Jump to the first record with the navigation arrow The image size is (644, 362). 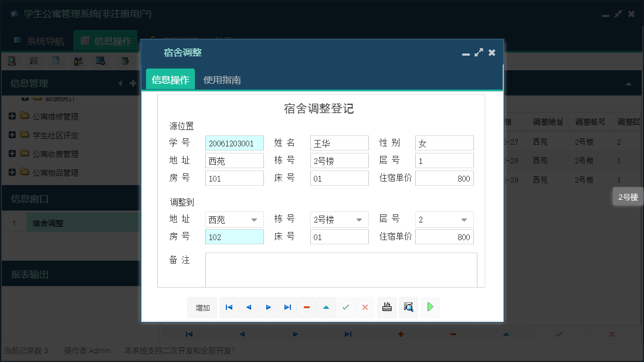(229, 307)
